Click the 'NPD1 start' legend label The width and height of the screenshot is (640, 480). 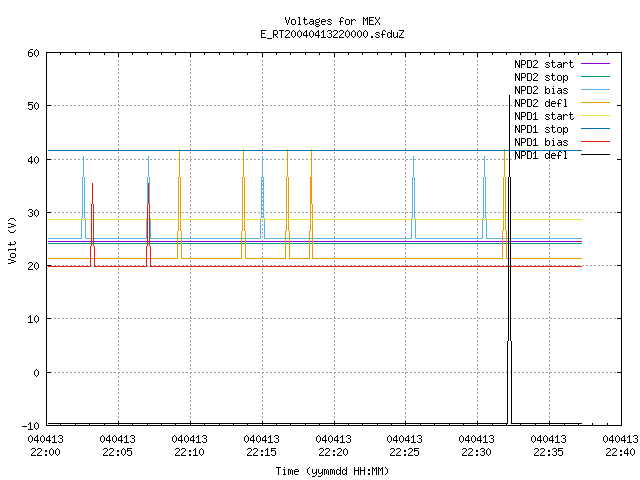click(x=544, y=116)
